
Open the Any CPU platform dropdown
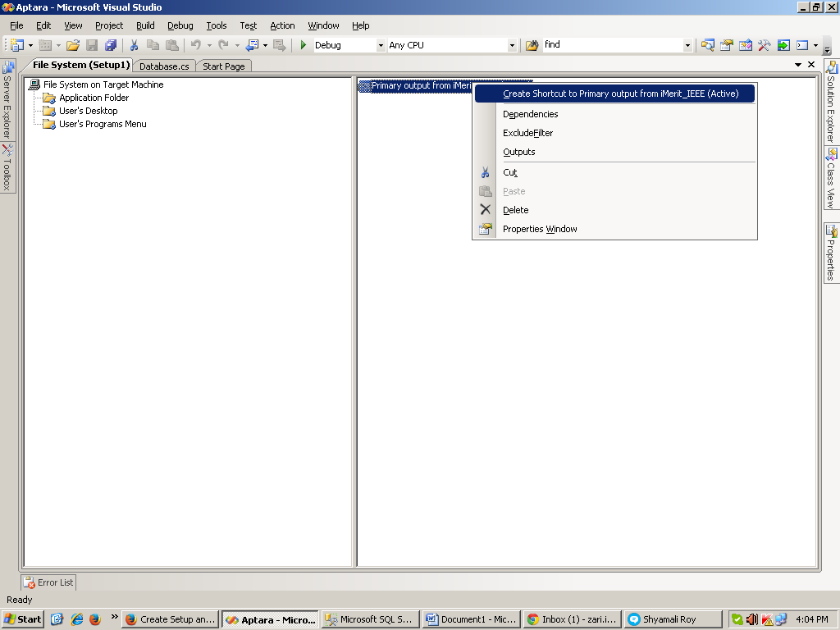point(512,46)
